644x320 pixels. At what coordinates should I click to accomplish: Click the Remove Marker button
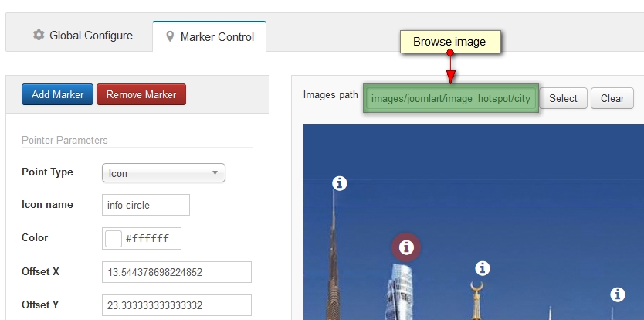tap(141, 94)
